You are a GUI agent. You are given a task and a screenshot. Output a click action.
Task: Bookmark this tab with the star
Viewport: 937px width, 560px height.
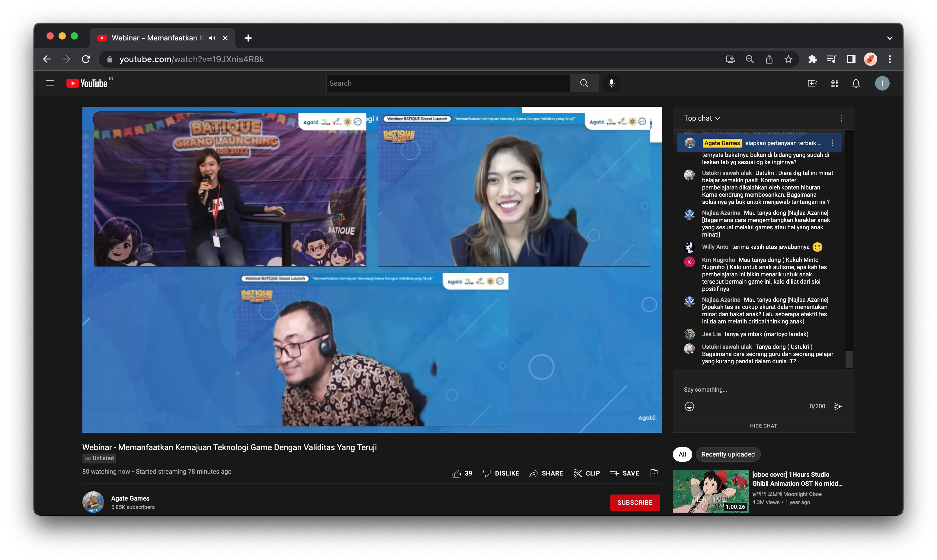click(788, 59)
